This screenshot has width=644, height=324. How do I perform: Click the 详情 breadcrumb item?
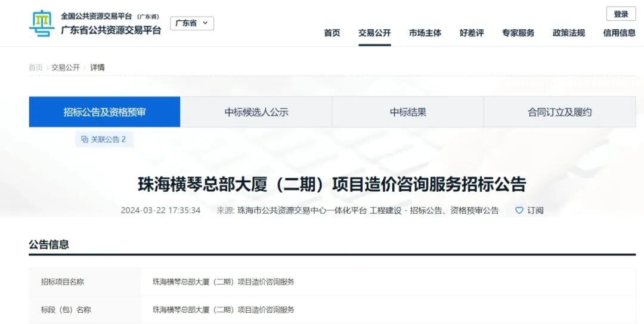click(97, 68)
